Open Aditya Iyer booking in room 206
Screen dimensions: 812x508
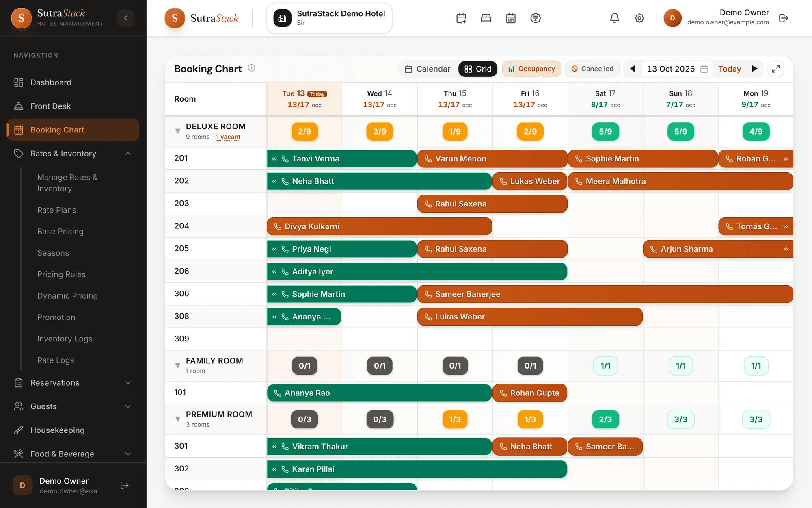(x=417, y=271)
